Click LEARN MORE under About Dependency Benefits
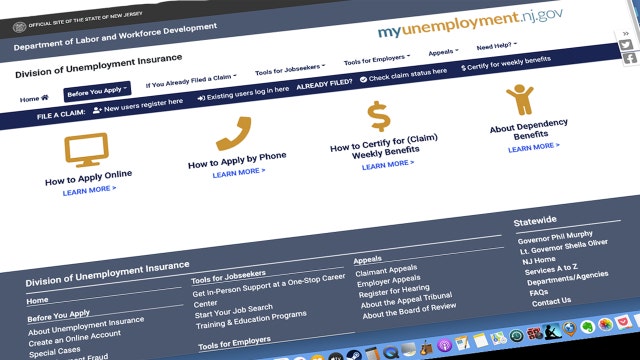 click(x=533, y=147)
